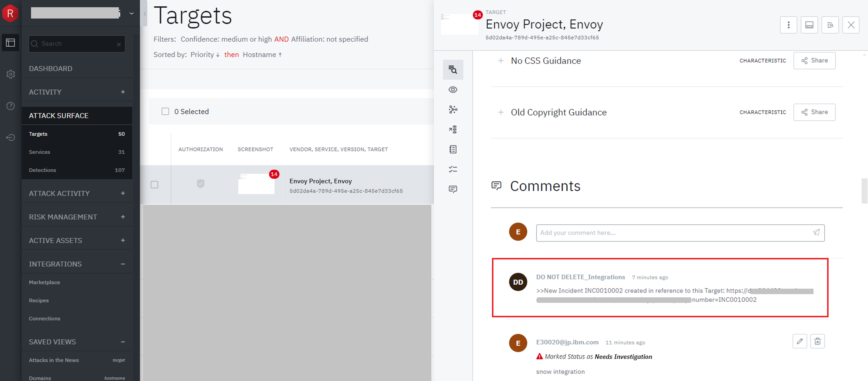Screen dimensions: 868x381
Task: Open the Marketplace integrations page
Action: [44, 282]
